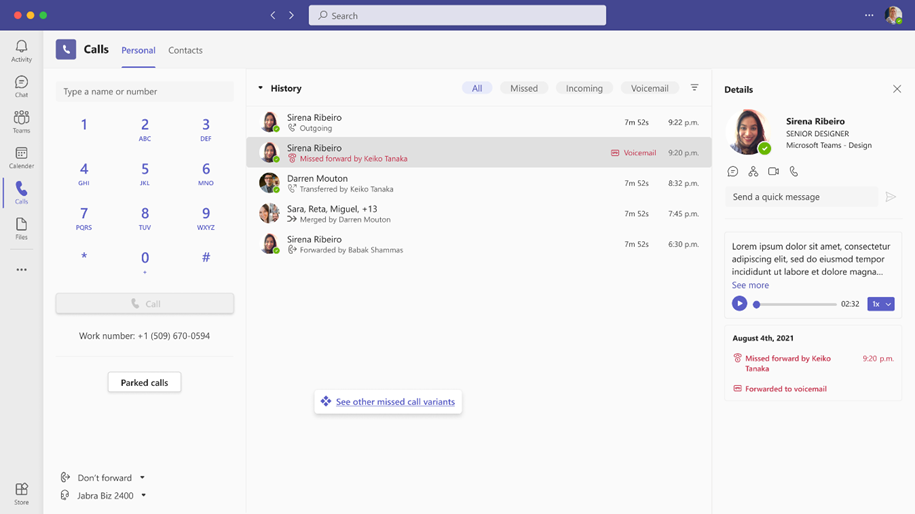Start chat with Sirena from details icons

tap(733, 172)
